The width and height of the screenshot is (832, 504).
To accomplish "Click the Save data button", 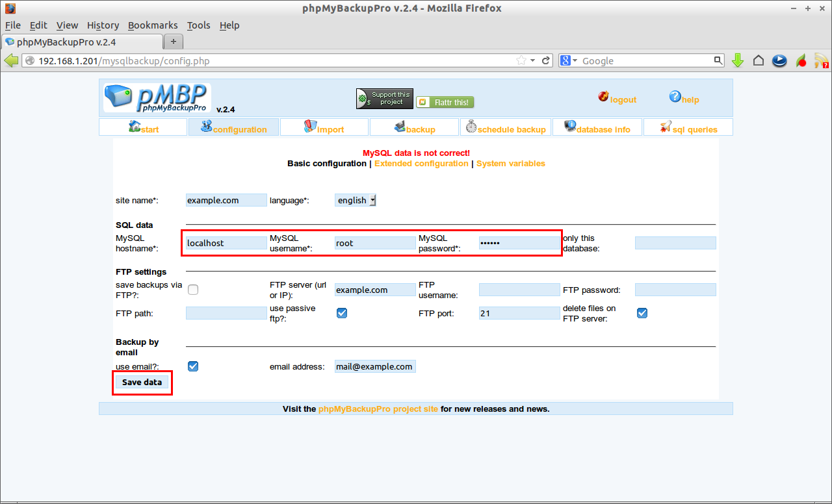I will click(142, 383).
